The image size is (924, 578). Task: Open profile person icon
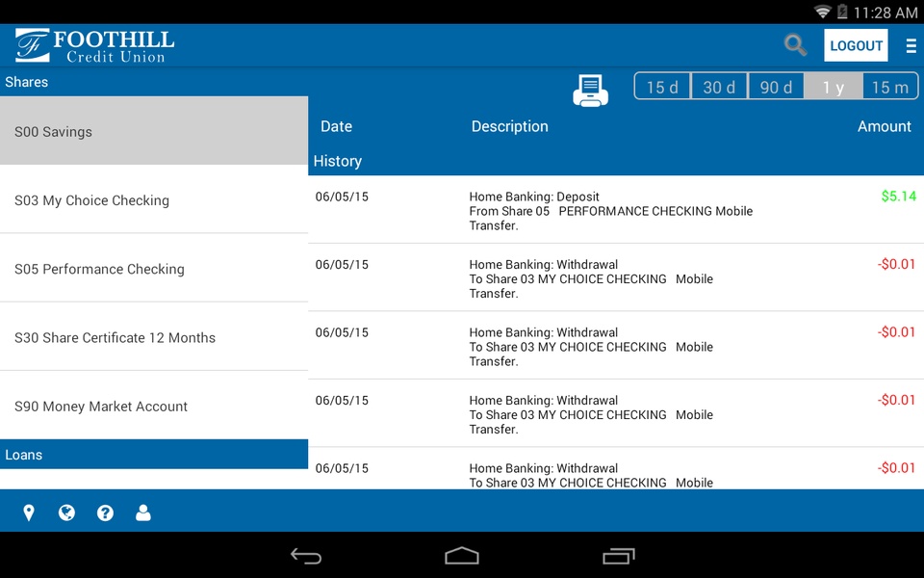143,512
